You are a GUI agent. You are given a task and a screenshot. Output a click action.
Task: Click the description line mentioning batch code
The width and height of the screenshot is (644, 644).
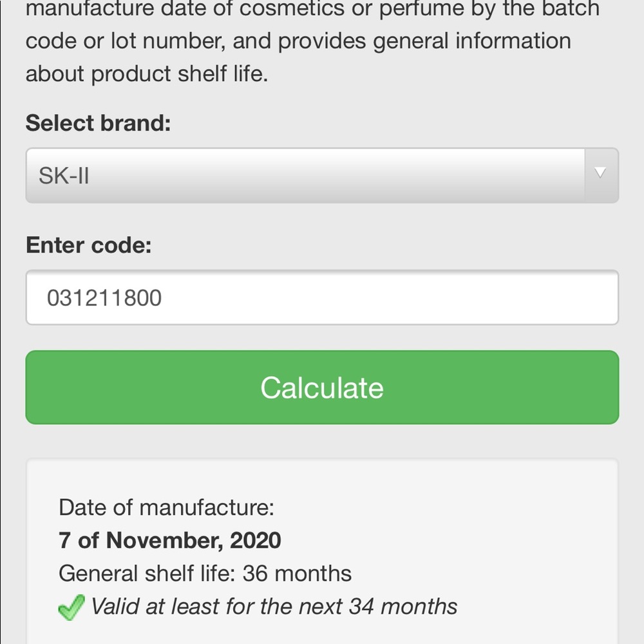(312, 9)
